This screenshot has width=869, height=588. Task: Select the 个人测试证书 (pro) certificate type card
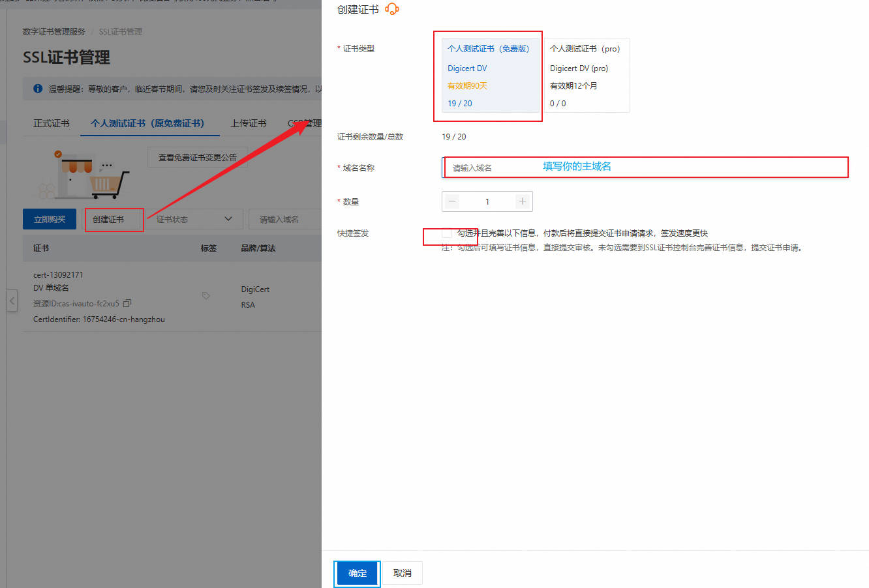pyautogui.click(x=587, y=75)
